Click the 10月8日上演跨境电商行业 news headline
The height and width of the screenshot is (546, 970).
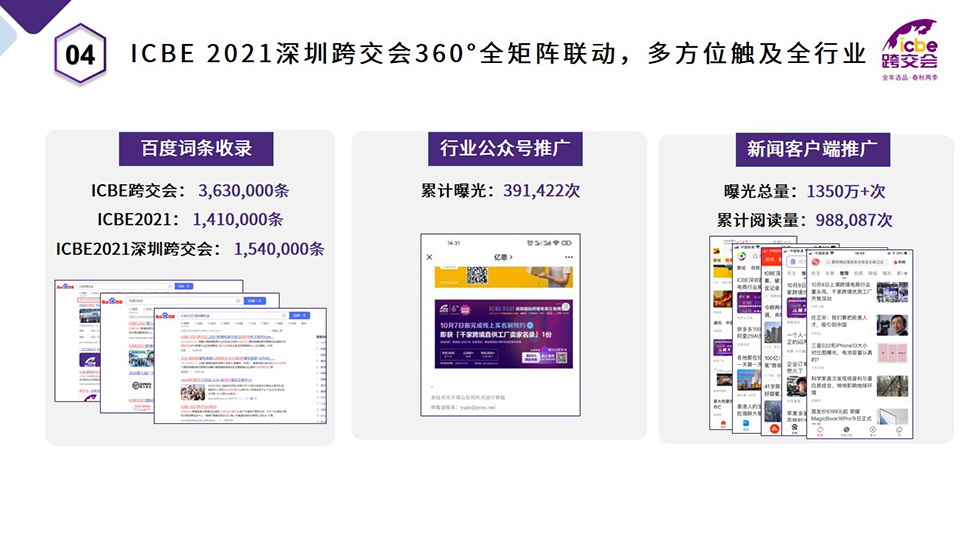point(841,291)
